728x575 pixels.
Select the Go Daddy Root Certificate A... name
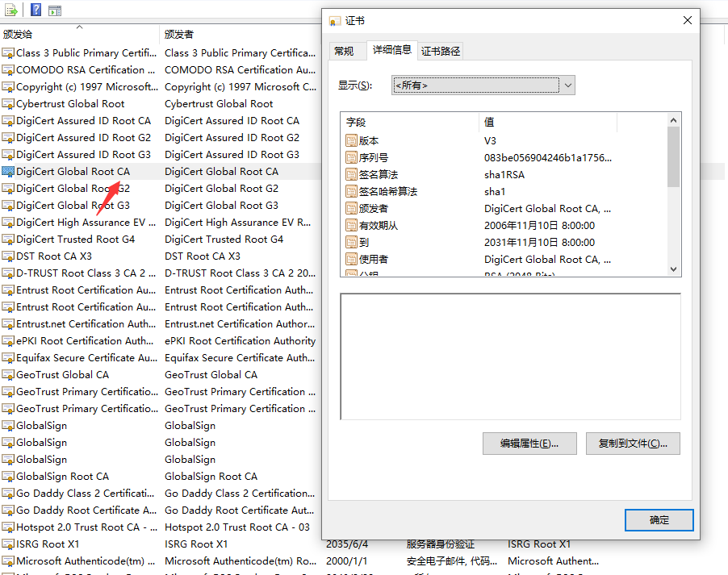point(86,510)
